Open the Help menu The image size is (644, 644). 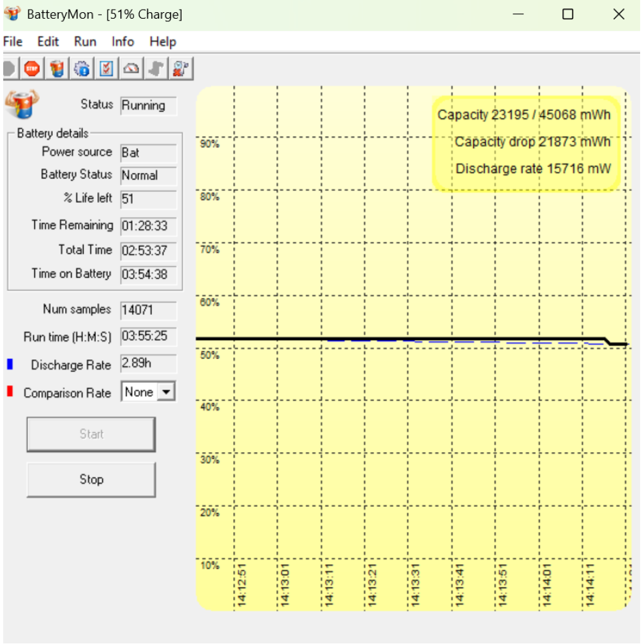click(162, 42)
